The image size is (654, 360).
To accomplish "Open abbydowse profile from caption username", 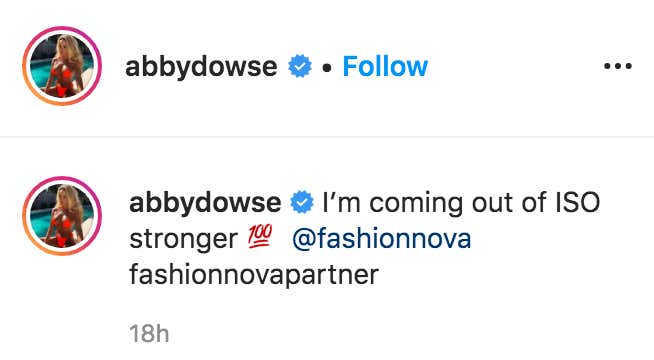I will [x=205, y=203].
